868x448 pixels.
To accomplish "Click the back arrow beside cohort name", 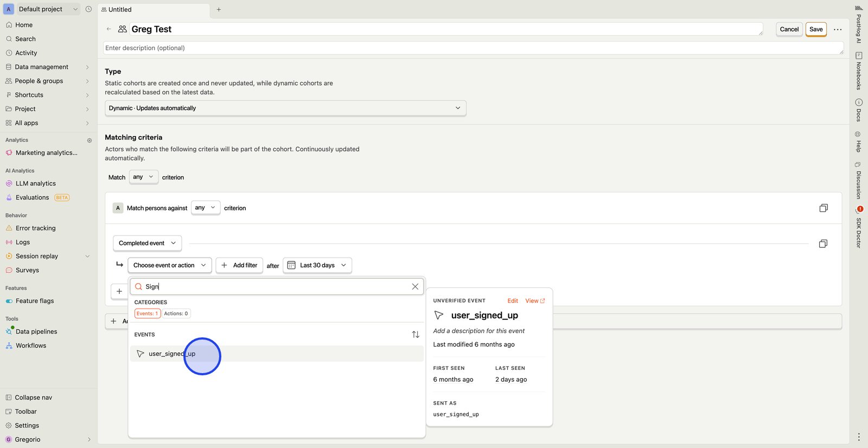I will click(109, 29).
